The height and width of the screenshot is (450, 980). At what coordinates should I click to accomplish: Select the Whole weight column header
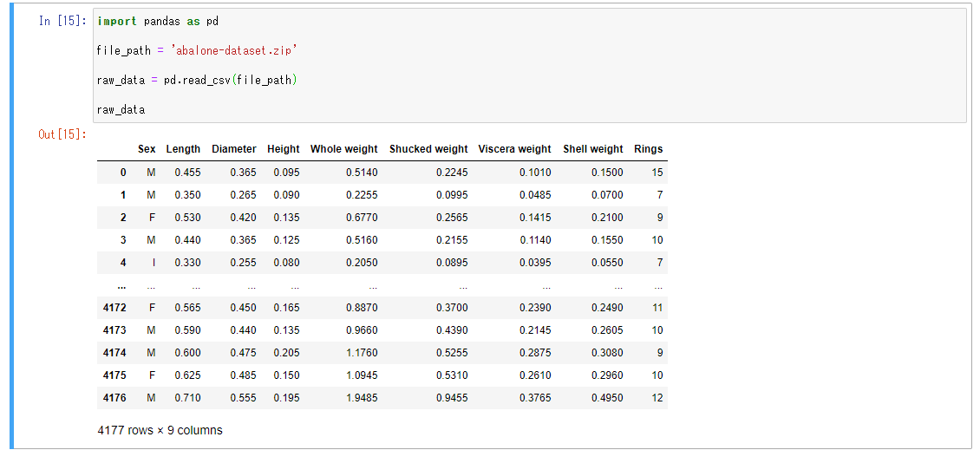[x=344, y=149]
